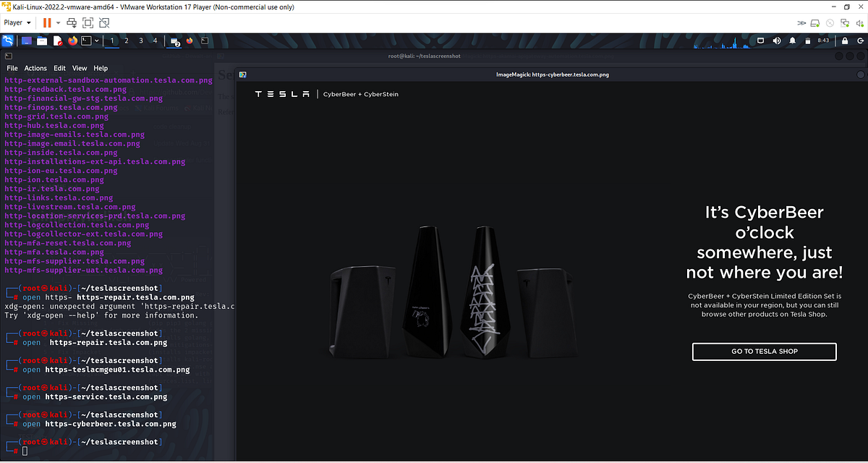Click the GO TO TESLA SHOP button
The height and width of the screenshot is (463, 868).
pyautogui.click(x=764, y=352)
